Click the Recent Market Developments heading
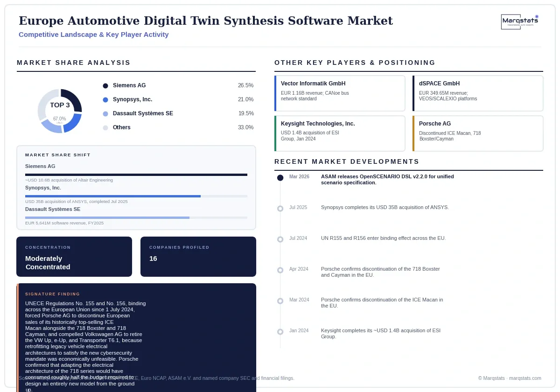The image size is (560, 392). point(347,161)
